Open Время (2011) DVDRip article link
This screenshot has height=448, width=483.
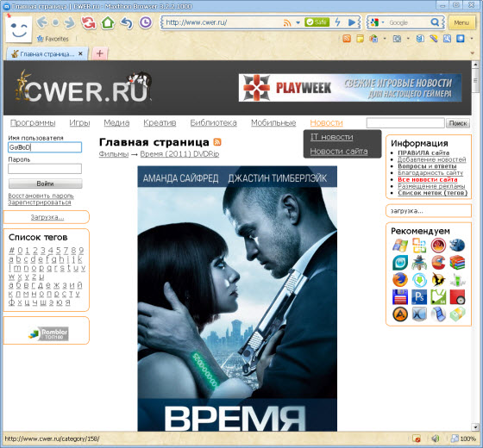[179, 154]
